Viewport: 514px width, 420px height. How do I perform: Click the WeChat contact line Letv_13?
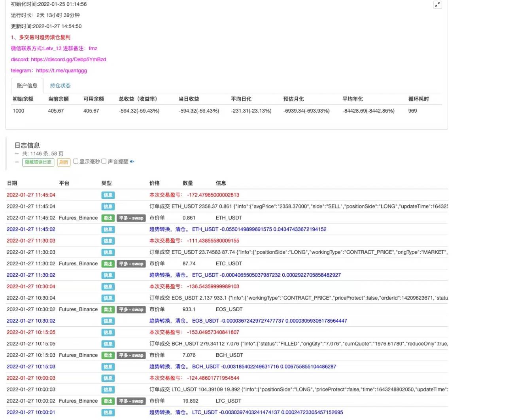(x=54, y=48)
